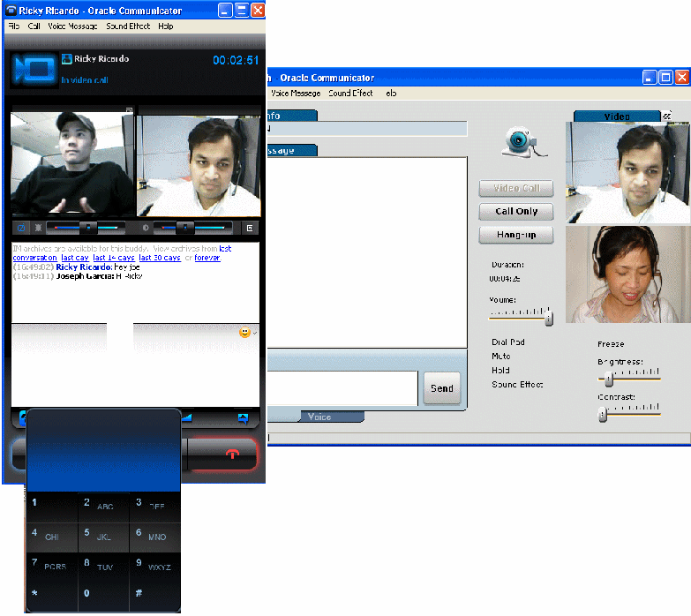Image resolution: width=691 pixels, height=616 pixels.
Task: Open the emoticon dropdown arrow next to smiley
Action: (x=255, y=333)
